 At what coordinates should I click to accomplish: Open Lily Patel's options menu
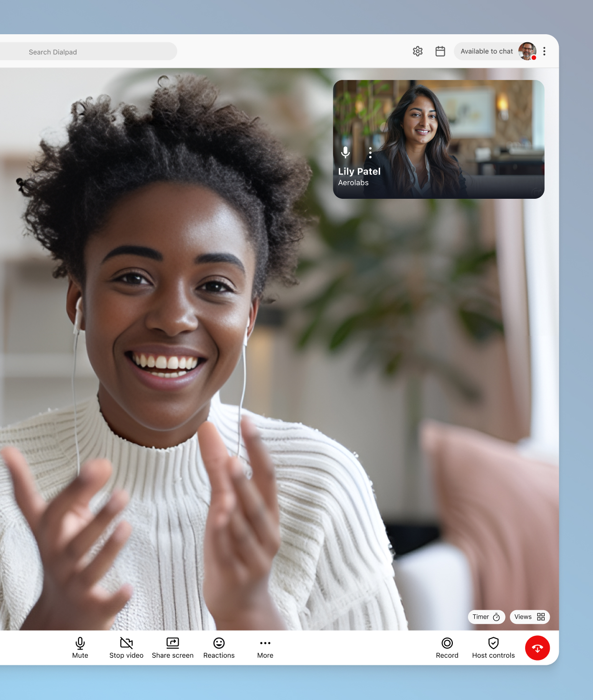click(370, 153)
